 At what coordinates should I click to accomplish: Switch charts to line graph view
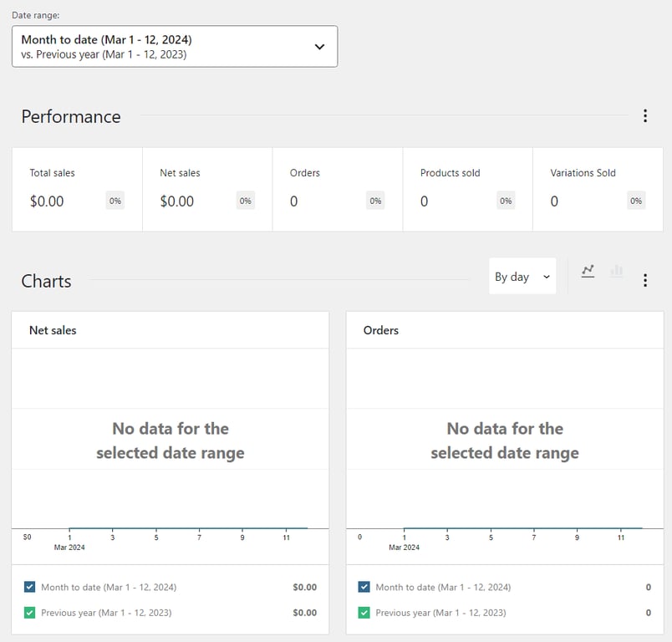[x=588, y=271]
